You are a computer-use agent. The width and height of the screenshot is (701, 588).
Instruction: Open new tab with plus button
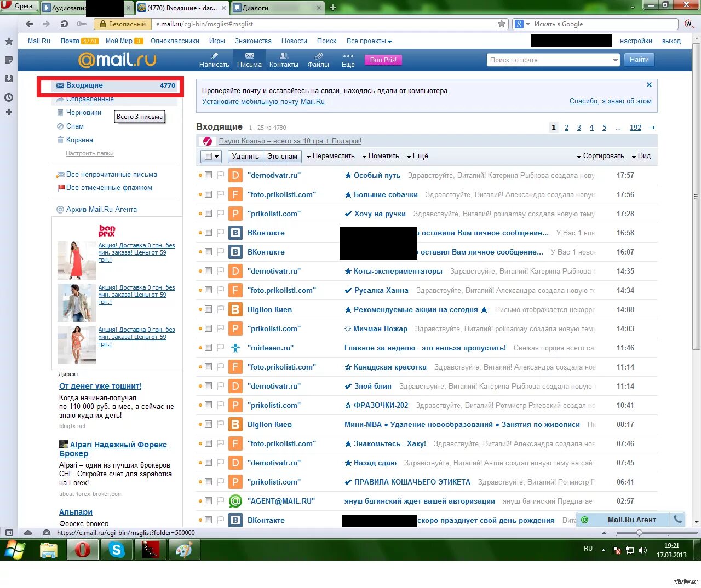332,8
